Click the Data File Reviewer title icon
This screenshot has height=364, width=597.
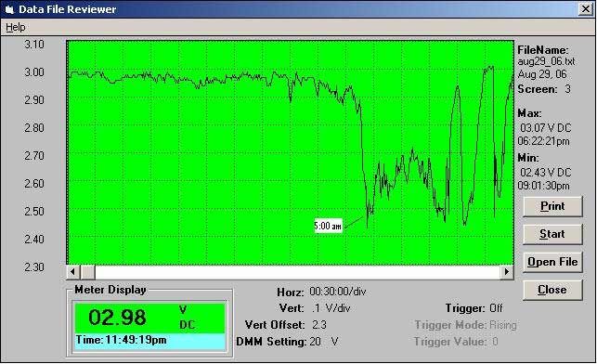pos(9,9)
